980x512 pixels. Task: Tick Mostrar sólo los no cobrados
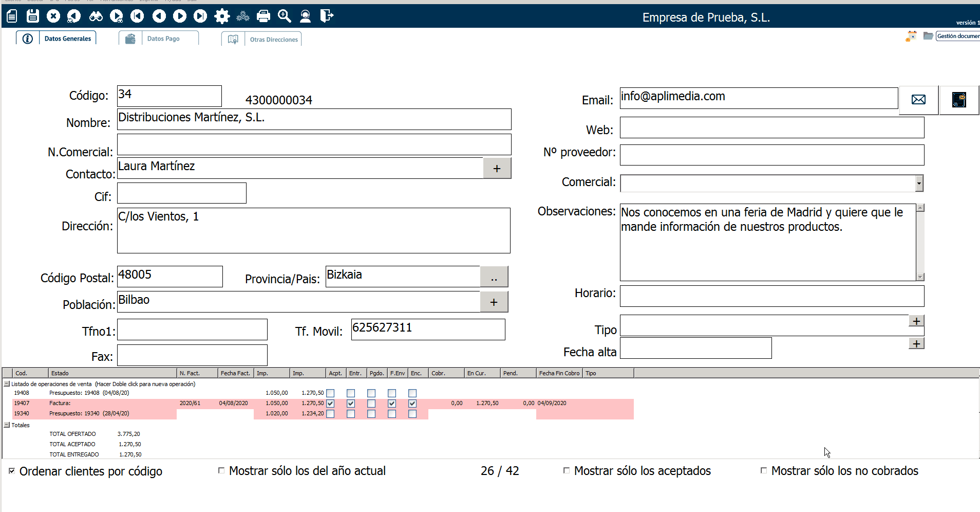(x=764, y=470)
